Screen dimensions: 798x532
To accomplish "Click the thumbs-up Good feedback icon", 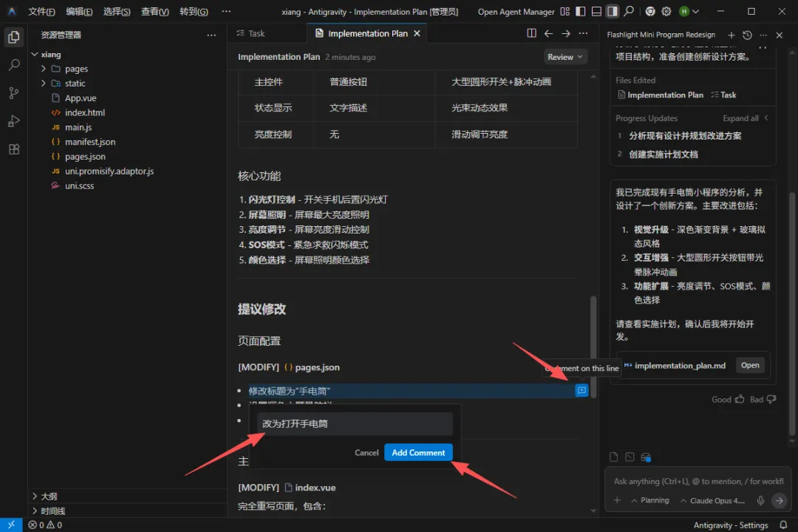I will coord(739,399).
